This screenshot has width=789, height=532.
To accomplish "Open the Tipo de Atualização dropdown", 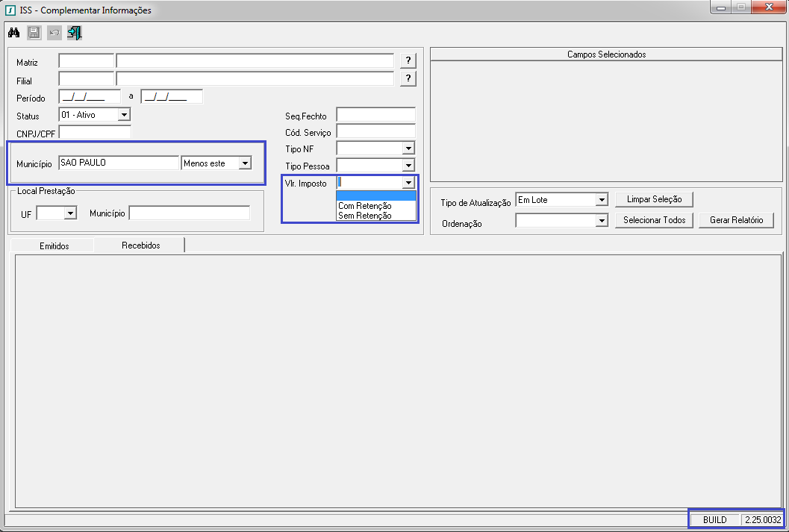I will tap(601, 200).
